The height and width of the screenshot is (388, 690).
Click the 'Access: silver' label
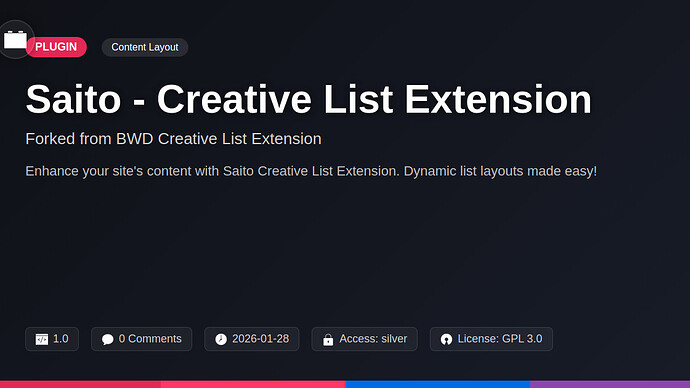coord(373,339)
